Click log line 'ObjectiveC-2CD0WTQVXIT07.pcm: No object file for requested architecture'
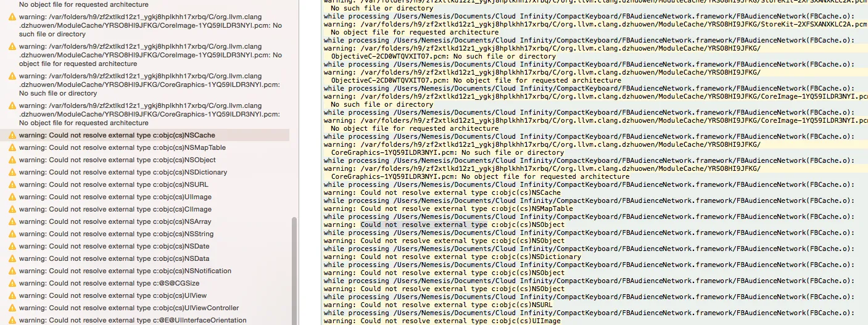This screenshot has height=325, width=868. (476, 80)
